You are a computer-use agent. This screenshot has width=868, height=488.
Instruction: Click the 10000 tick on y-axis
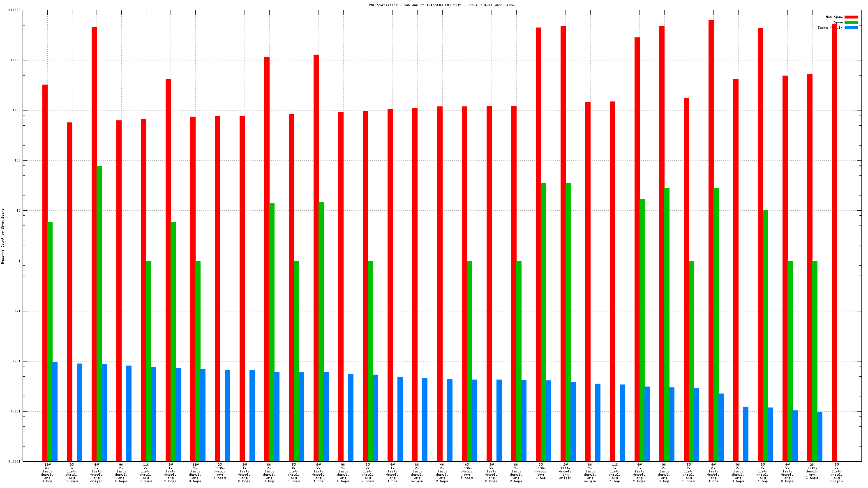point(15,60)
